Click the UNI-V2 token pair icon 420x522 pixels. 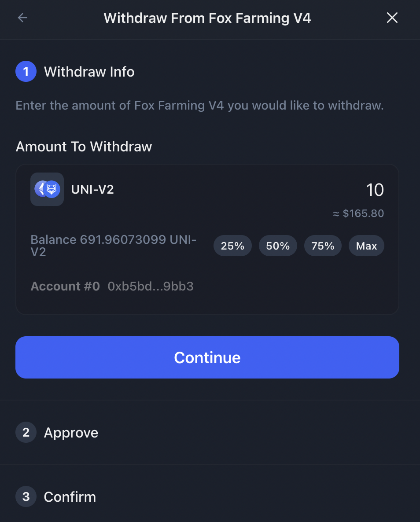click(47, 189)
